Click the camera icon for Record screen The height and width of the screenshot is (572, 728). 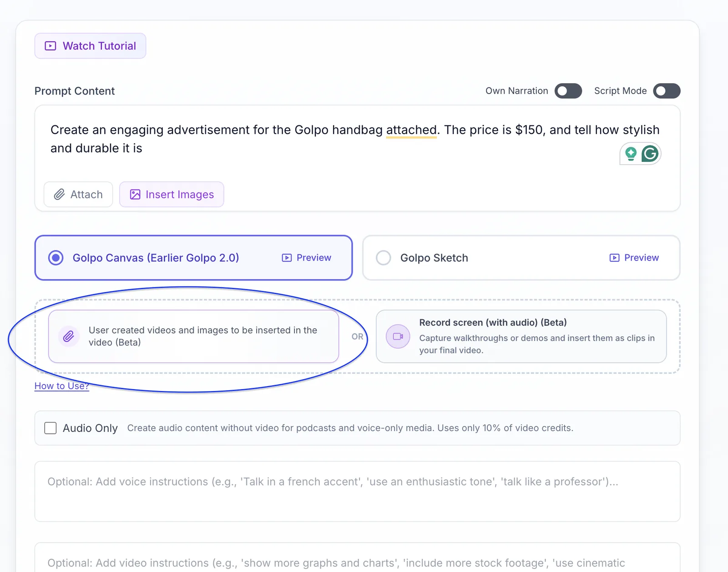pos(398,336)
